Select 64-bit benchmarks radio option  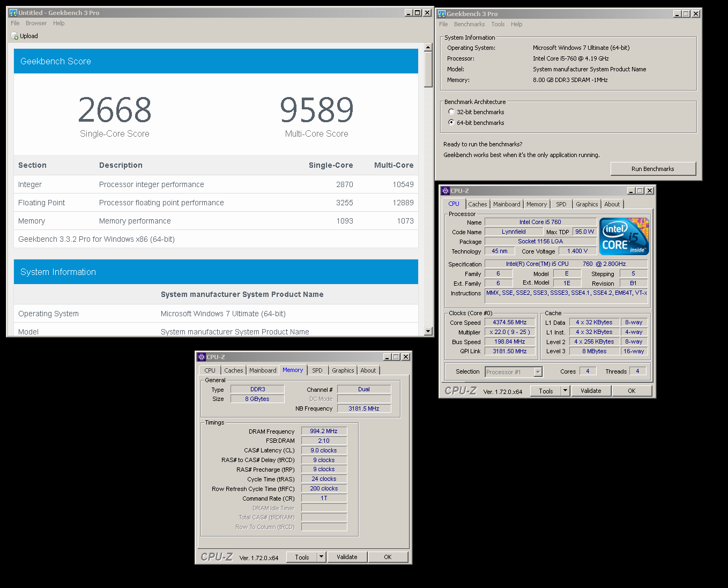(x=451, y=122)
